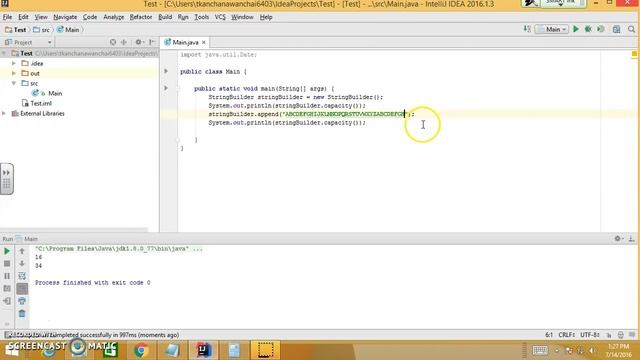This screenshot has height=360, width=640.
Task: Click Collapse All in Project panel
Action: pyautogui.click(x=124, y=42)
